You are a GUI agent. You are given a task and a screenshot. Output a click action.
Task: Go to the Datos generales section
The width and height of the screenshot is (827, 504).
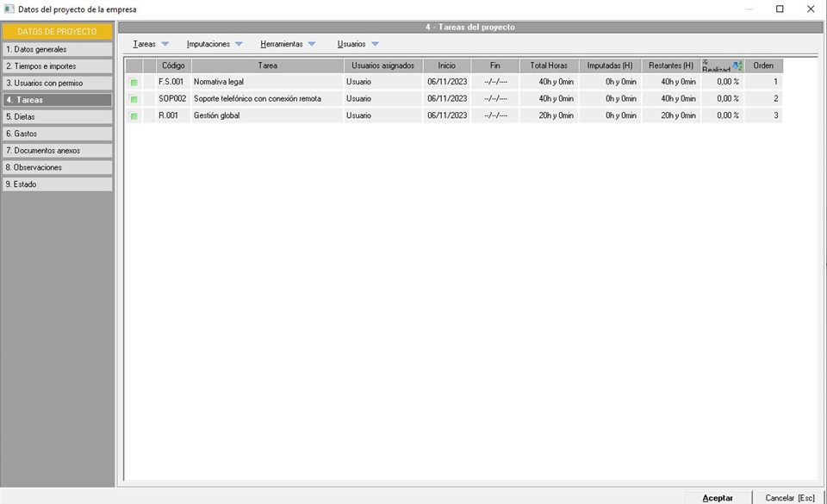click(57, 50)
